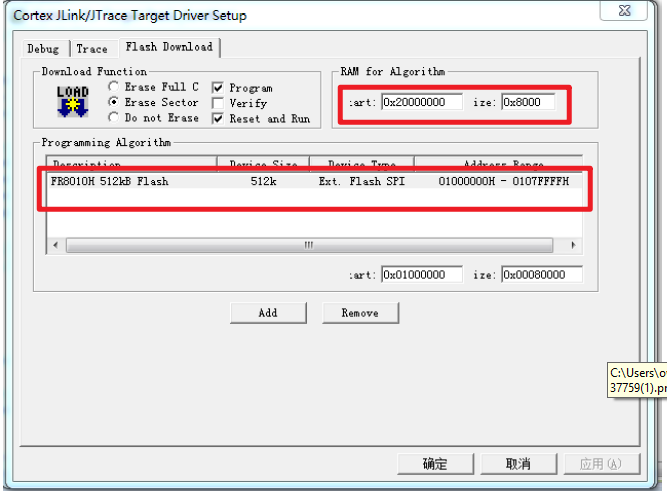Toggle the Program checkbox
This screenshot has height=491, width=667.
tap(219, 88)
